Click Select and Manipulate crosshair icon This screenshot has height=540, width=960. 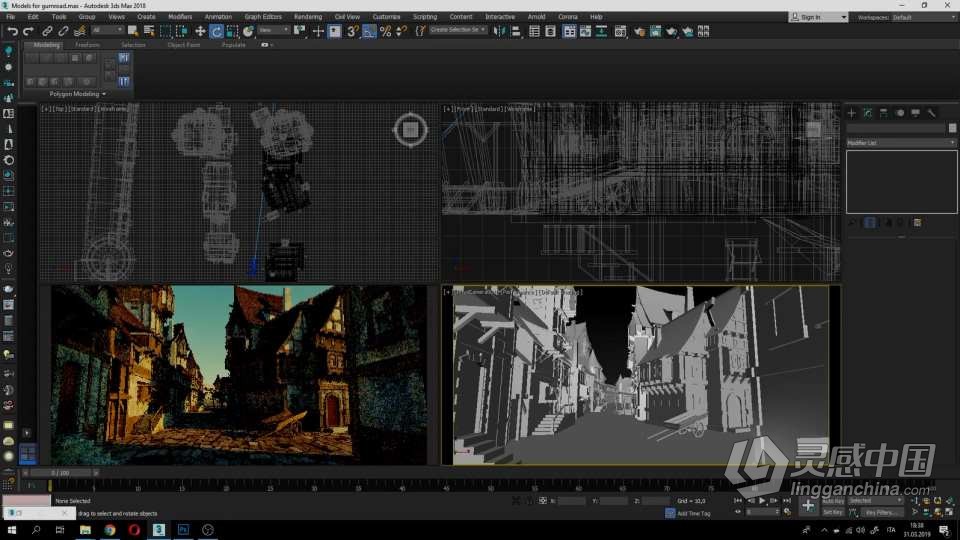tap(318, 31)
